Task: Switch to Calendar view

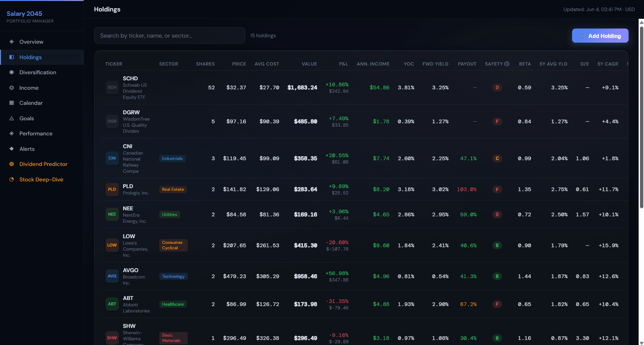Action: [x=42, y=103]
